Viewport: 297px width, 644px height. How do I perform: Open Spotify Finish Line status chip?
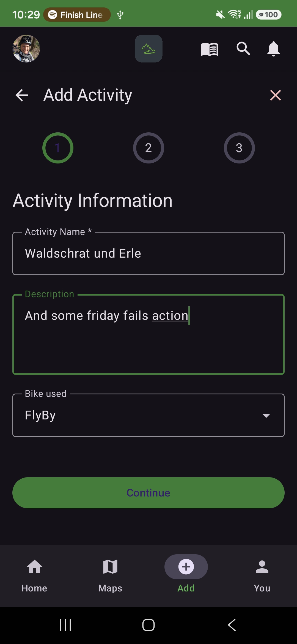coord(77,15)
